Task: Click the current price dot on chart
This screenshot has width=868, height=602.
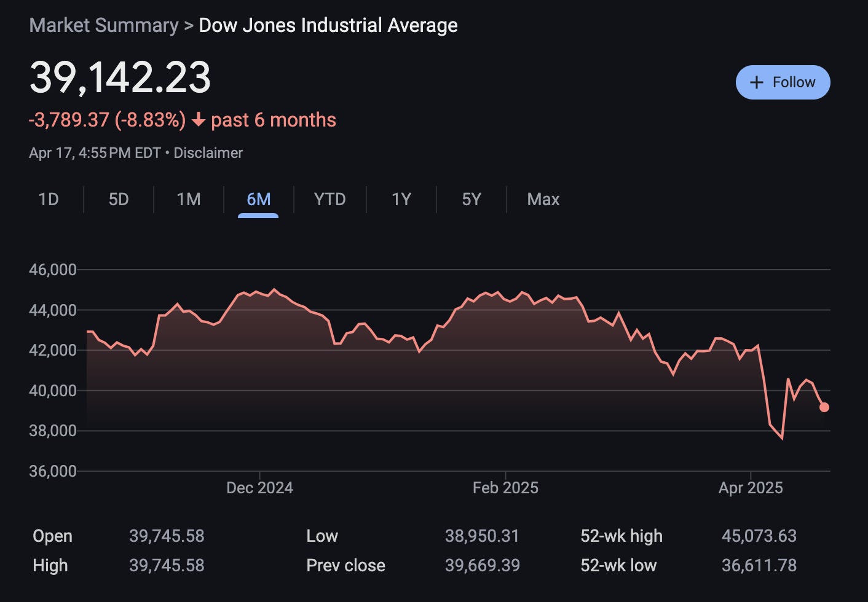Action: 824,407
